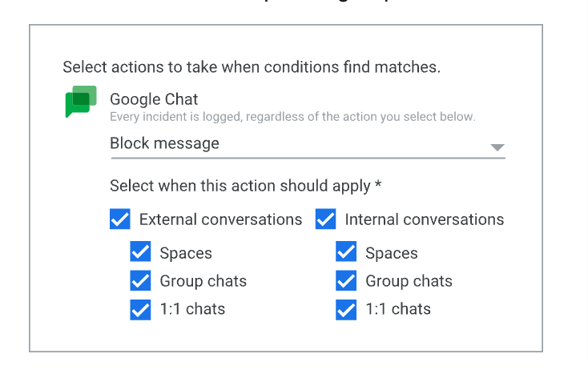Select the Block message action field
The width and height of the screenshot is (588, 386).
point(308,145)
